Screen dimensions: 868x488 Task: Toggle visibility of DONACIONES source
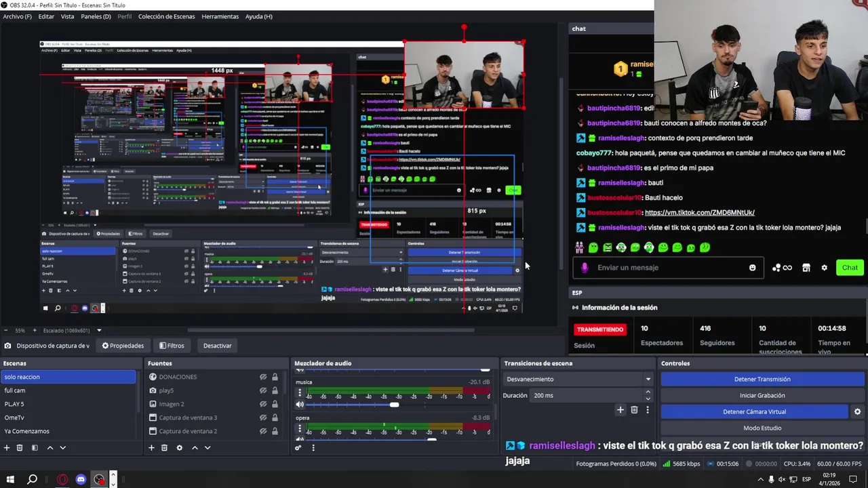(263, 377)
